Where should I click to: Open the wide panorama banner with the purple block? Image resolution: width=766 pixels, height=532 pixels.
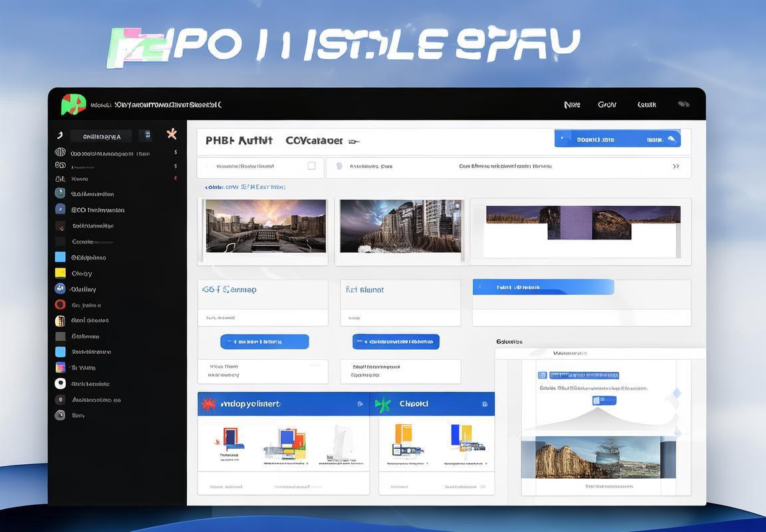coord(582,223)
